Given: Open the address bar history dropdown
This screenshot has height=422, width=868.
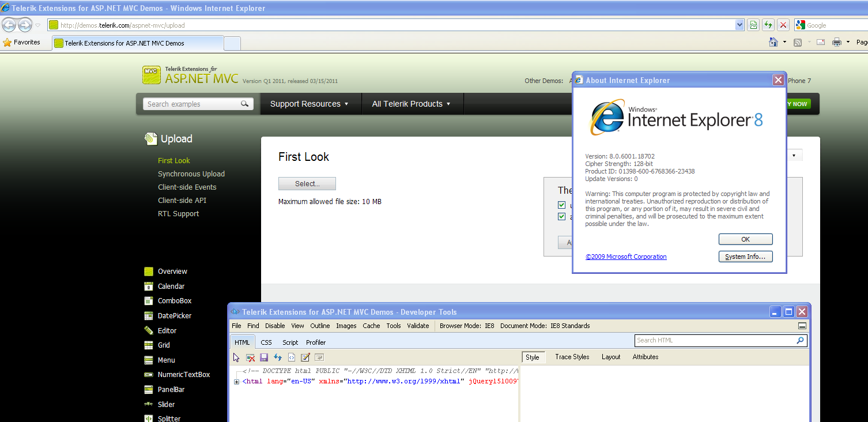Looking at the screenshot, I should 740,25.
